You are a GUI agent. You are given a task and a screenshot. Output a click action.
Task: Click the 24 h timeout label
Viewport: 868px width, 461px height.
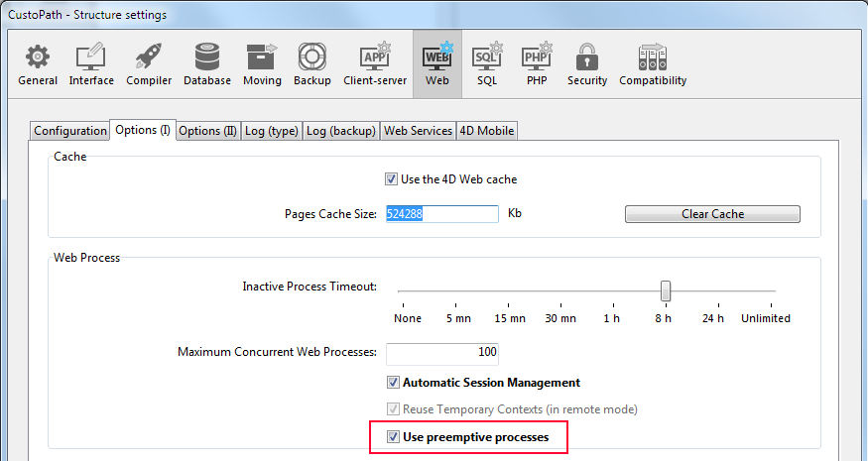pos(712,318)
